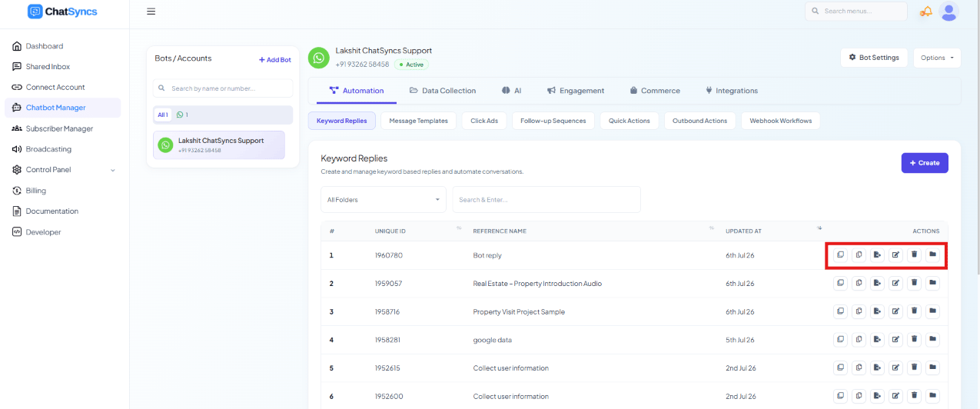Select the Follow-up Sequences sub-tab
This screenshot has width=980, height=409.
coord(553,121)
